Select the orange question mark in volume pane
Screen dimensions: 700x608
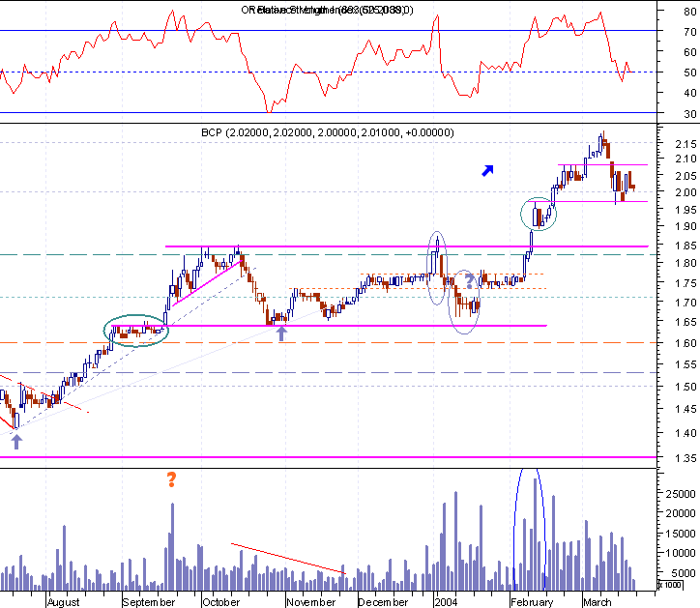(x=171, y=479)
